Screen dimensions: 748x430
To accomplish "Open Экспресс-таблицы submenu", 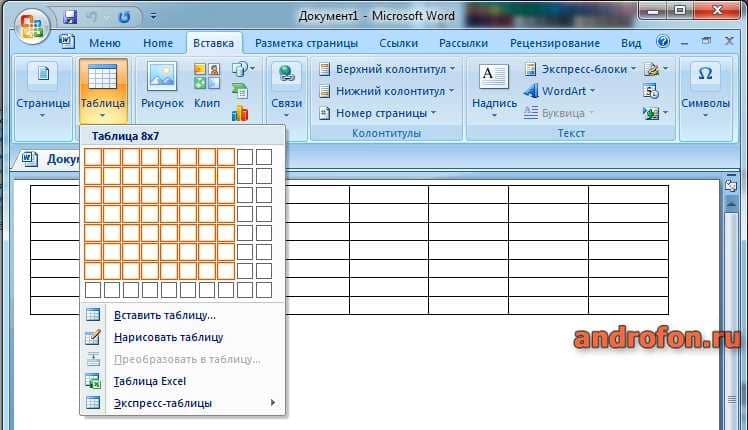I will point(183,403).
